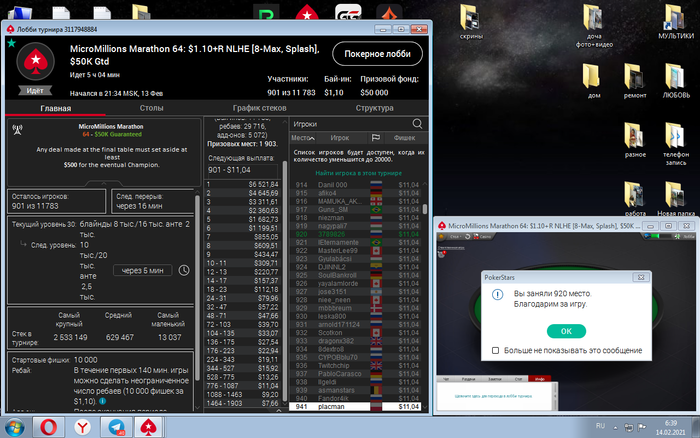Click the network icon in the system tray
The height and width of the screenshot is (438, 700).
pyautogui.click(x=629, y=427)
